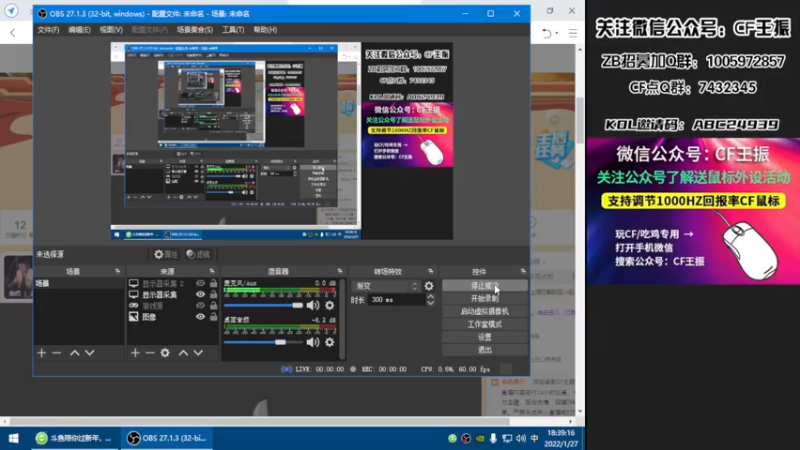The width and height of the screenshot is (800, 450).
Task: Adjust the 麦克风/Aux volume slider
Action: click(x=263, y=305)
